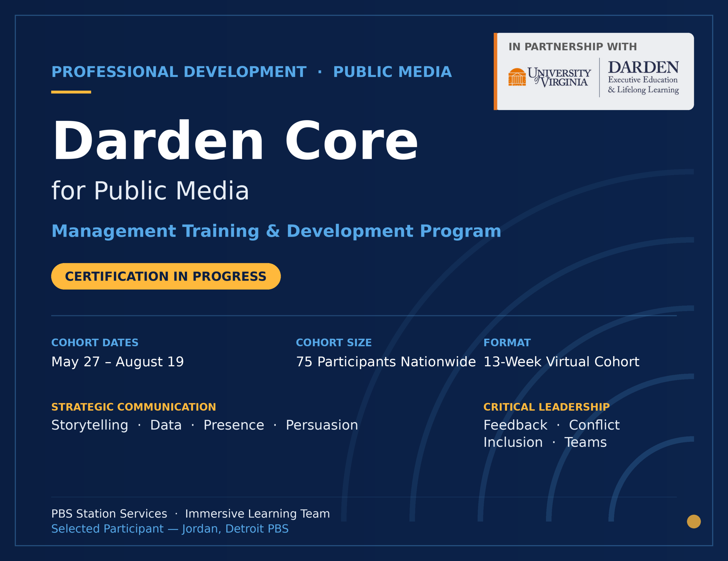Click the word 'Data'
Screen dimensions: 728x561
(166, 425)
